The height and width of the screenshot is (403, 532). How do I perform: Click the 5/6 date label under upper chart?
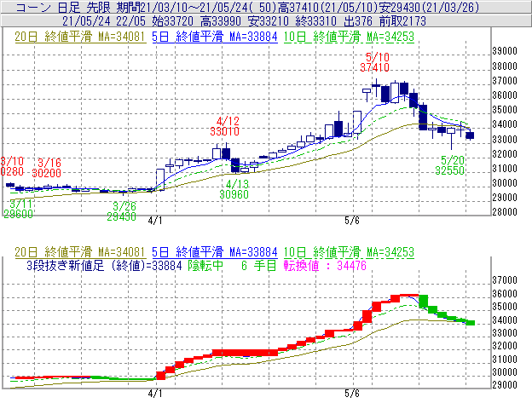coord(352,221)
